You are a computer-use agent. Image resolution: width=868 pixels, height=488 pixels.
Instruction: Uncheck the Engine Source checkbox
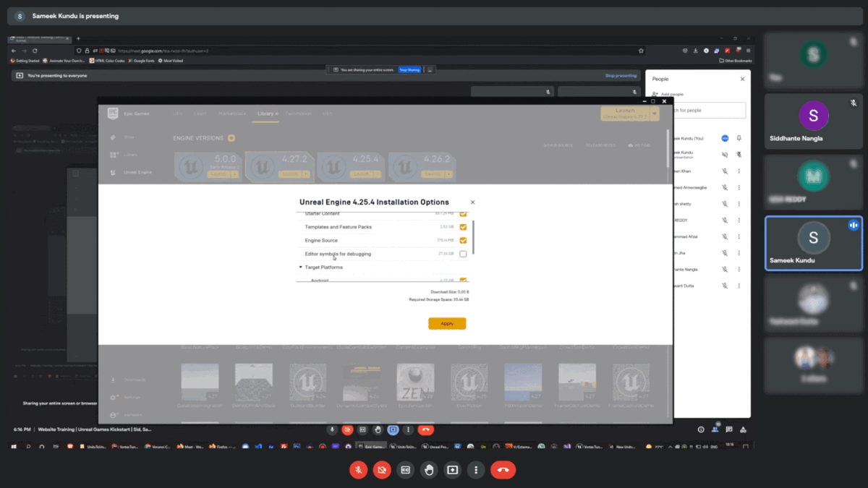coord(463,241)
